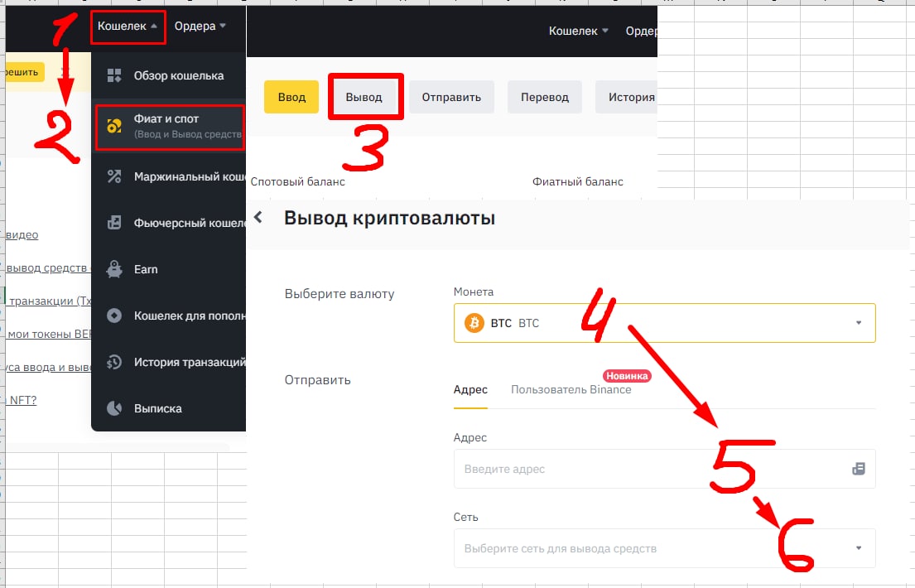915x588 pixels.
Task: Open the Earn menu entry
Action: click(169, 269)
